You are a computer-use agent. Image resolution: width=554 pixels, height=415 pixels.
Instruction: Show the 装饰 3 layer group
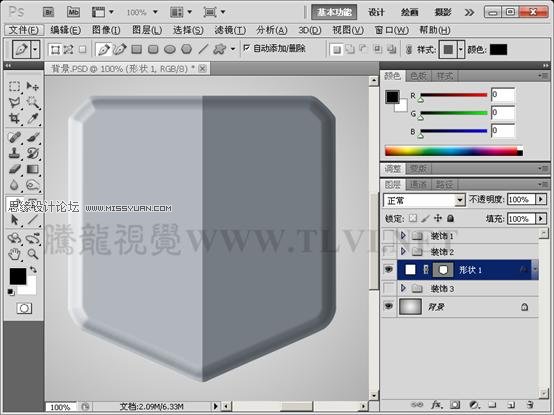(x=389, y=288)
